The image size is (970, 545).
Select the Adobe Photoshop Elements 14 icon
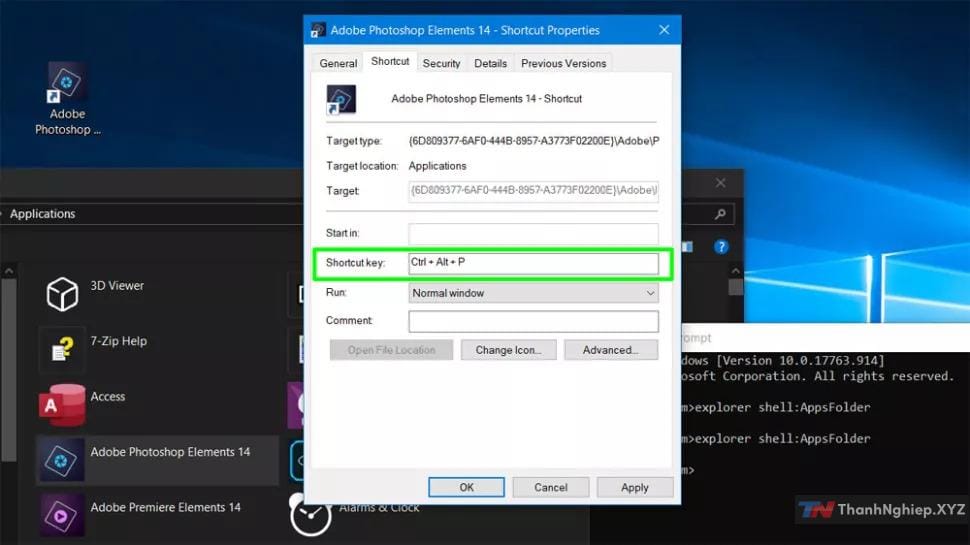click(61, 460)
